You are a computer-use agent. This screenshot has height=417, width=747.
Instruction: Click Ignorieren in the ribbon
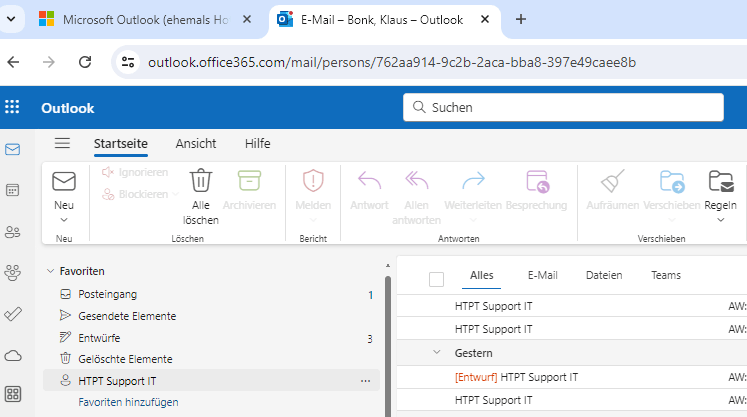[x=135, y=172]
